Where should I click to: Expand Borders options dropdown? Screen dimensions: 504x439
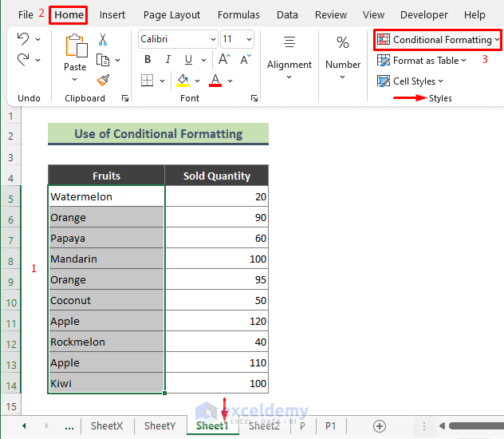coord(163,81)
